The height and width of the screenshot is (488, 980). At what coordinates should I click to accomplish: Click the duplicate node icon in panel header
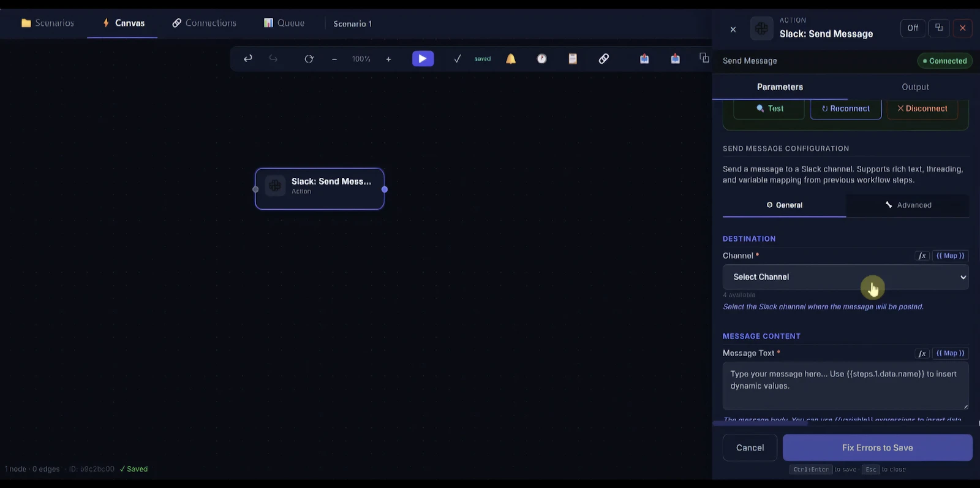(939, 28)
